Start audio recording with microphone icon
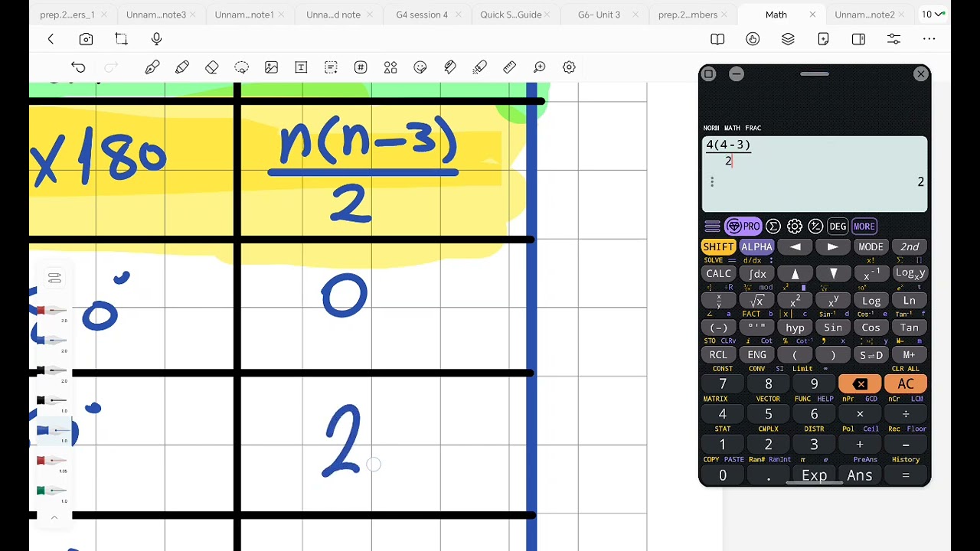The width and height of the screenshot is (980, 551). (x=156, y=39)
